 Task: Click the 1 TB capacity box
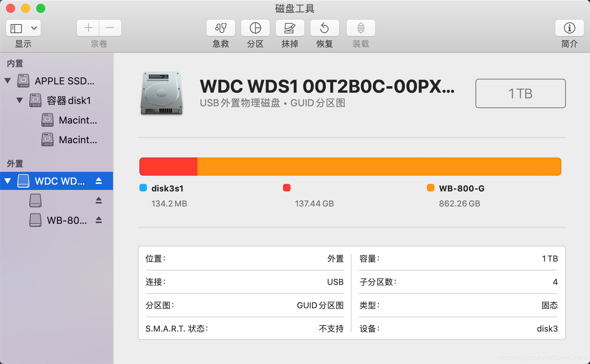coord(521,93)
